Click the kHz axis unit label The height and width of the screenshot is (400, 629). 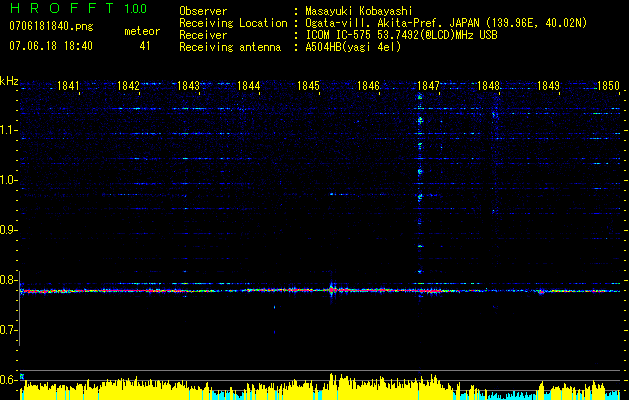pyautogui.click(x=9, y=81)
